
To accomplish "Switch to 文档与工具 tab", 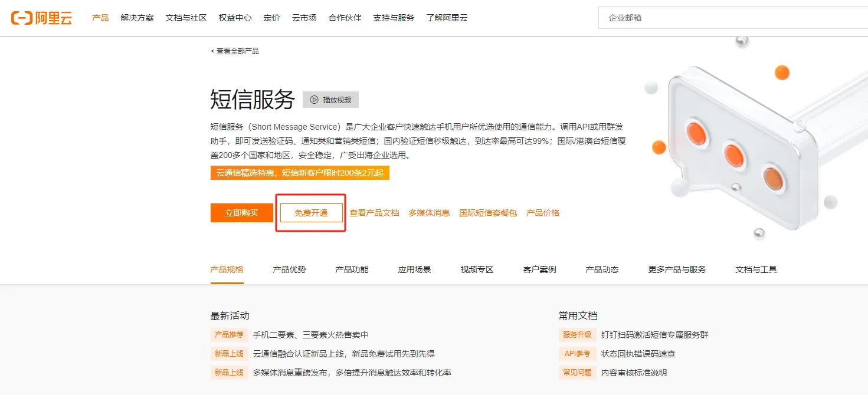I will click(756, 269).
